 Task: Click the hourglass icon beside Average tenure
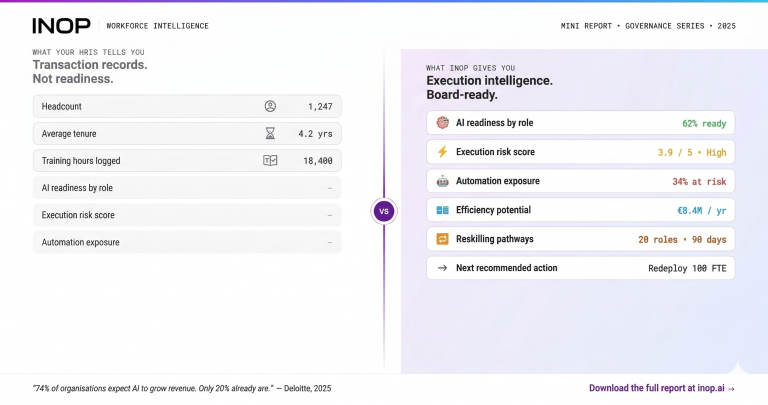pos(270,133)
